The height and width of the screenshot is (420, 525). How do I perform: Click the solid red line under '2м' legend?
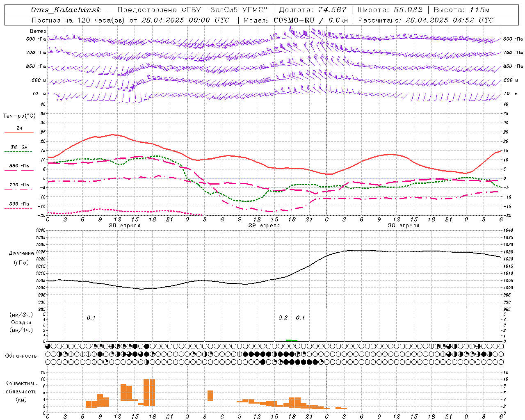click(19, 132)
